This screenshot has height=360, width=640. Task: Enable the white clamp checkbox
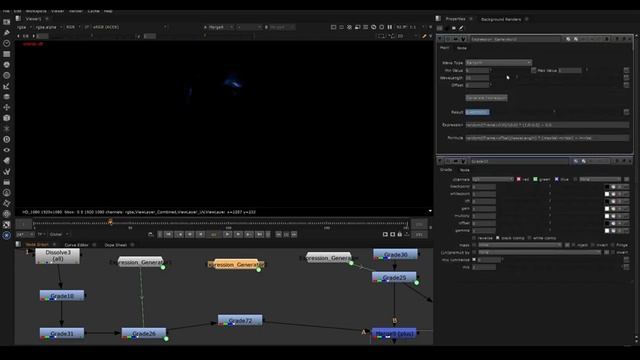(x=529, y=238)
